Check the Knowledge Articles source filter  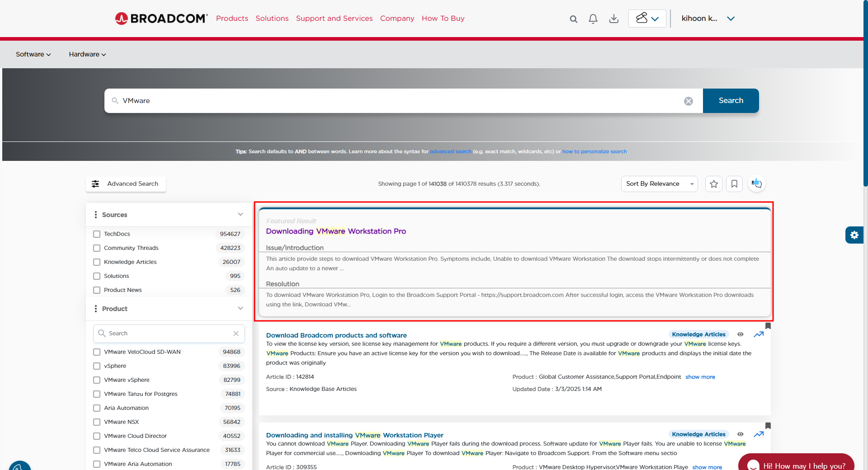(x=97, y=262)
